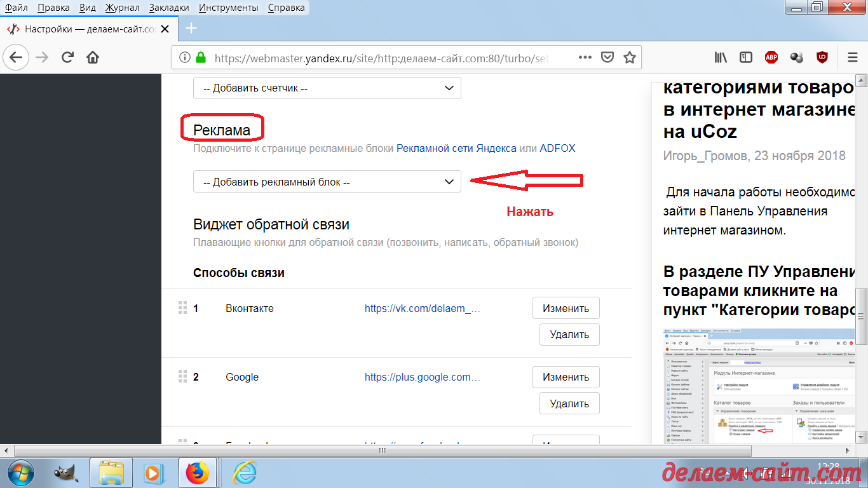The image size is (868, 488).
Task: Click the Способы связи heading
Action: 239,273
